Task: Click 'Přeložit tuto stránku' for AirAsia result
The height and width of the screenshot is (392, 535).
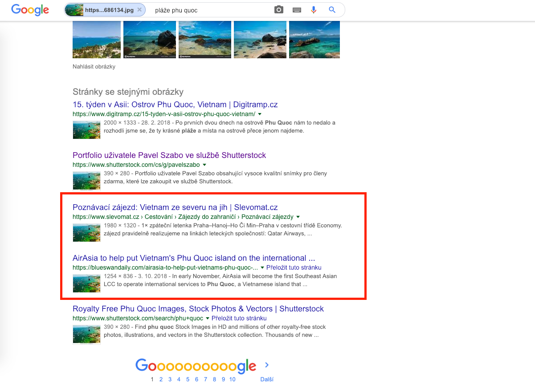Action: (294, 268)
